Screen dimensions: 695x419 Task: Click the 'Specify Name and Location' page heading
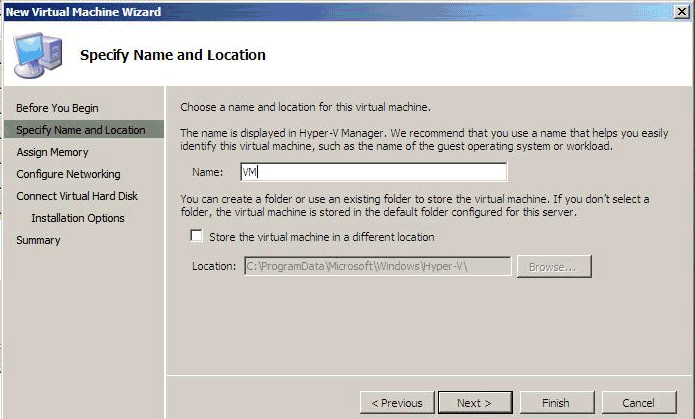pos(173,55)
